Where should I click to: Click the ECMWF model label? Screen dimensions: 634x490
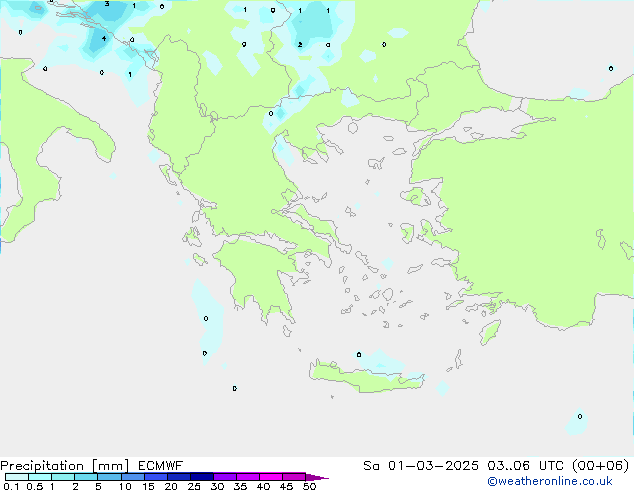click(161, 466)
